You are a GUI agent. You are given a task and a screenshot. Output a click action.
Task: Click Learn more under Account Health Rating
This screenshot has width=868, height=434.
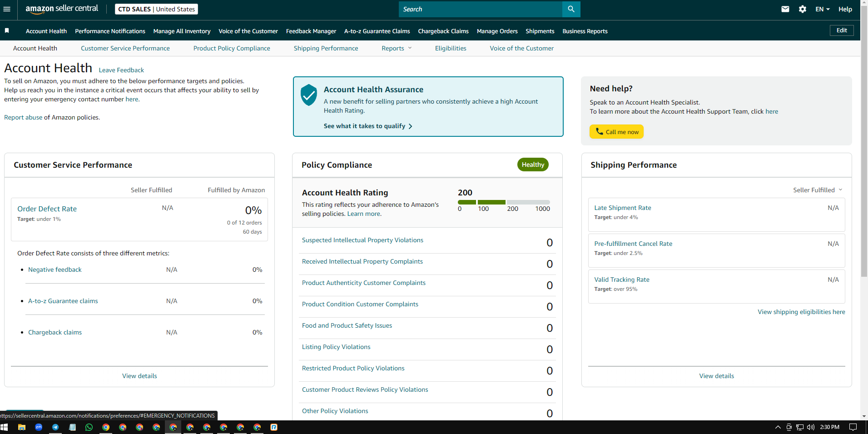[x=364, y=214]
